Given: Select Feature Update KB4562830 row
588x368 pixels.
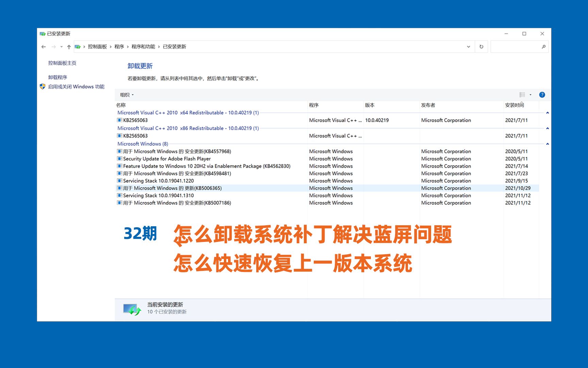Looking at the screenshot, I should coord(327,166).
